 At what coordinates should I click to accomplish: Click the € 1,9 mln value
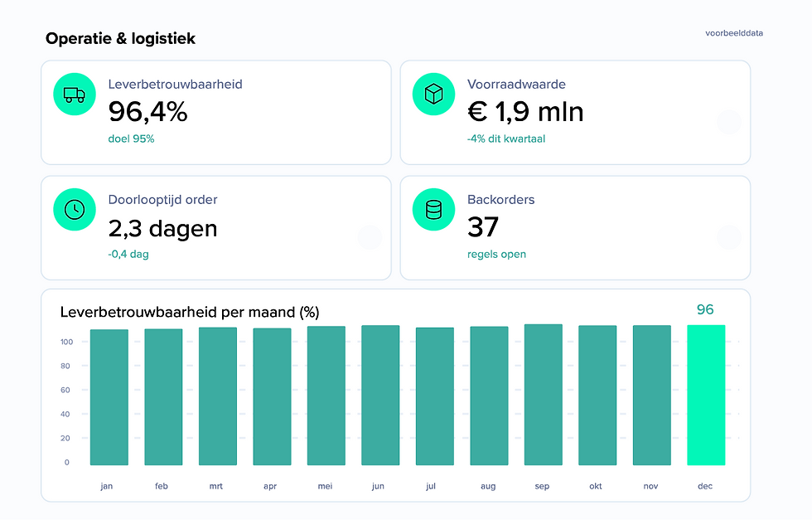click(525, 112)
